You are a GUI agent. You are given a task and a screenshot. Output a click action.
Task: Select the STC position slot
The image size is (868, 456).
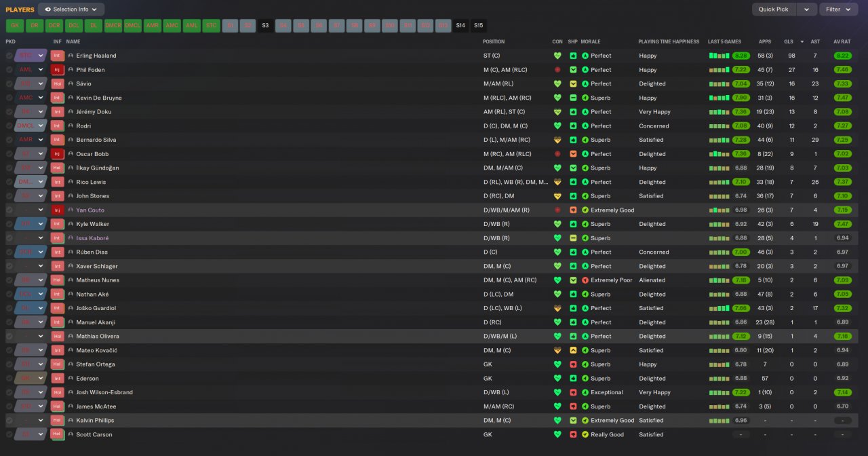tap(212, 26)
